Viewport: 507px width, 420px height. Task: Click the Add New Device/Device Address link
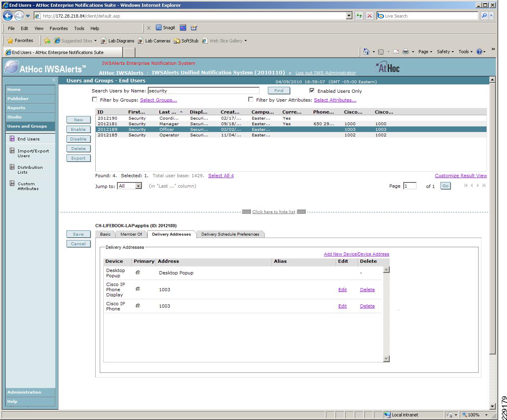coord(356,254)
